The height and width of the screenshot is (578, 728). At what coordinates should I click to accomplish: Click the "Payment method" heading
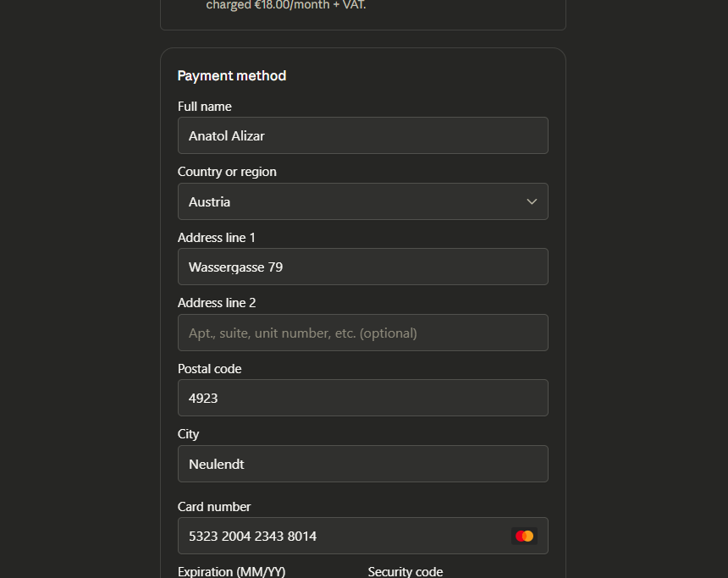[x=232, y=76]
